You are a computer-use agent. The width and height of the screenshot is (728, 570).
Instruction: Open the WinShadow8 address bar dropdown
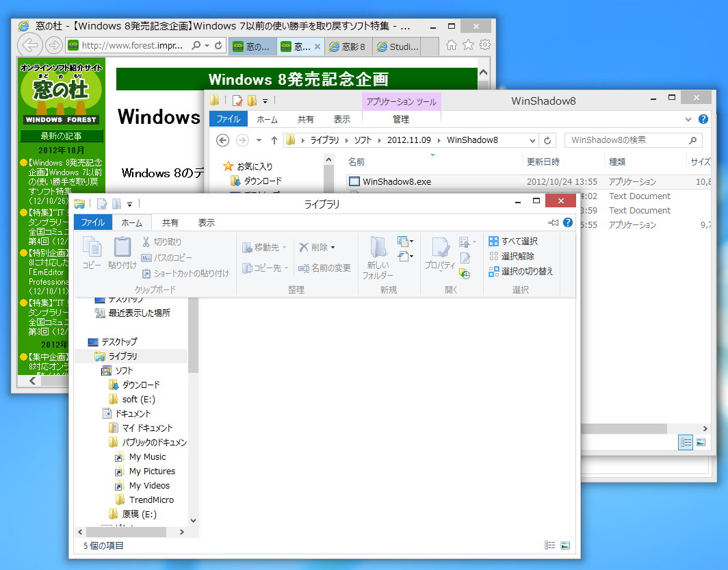[532, 140]
